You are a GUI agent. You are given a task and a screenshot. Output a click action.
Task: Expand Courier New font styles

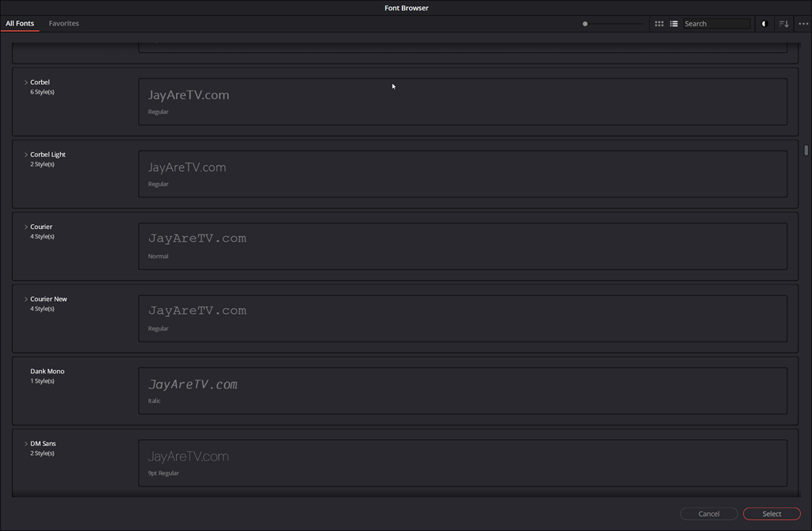click(x=26, y=299)
